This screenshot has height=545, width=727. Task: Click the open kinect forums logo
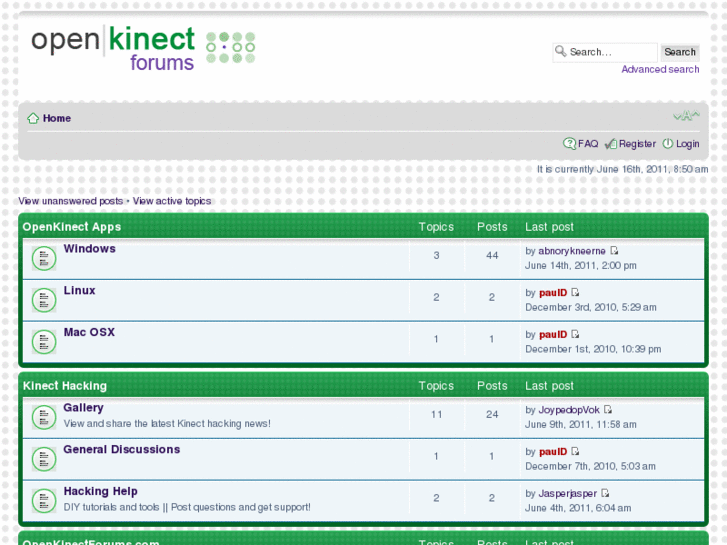pyautogui.click(x=143, y=50)
